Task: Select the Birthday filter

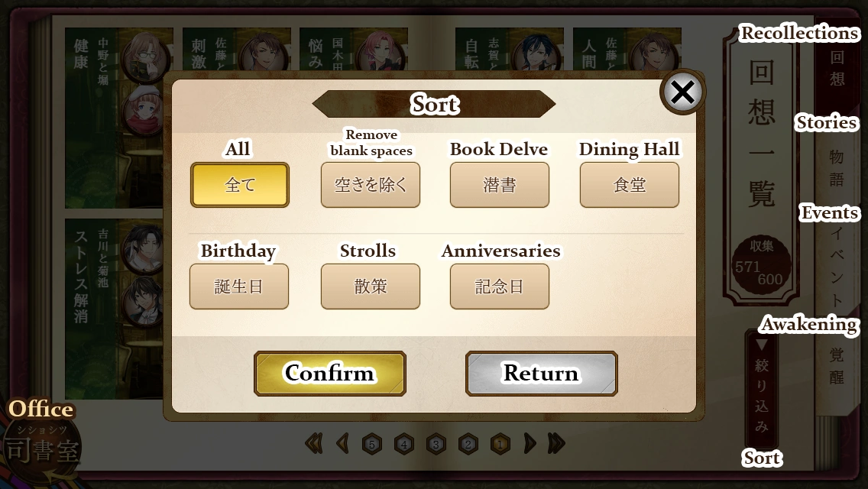Action: coord(239,287)
